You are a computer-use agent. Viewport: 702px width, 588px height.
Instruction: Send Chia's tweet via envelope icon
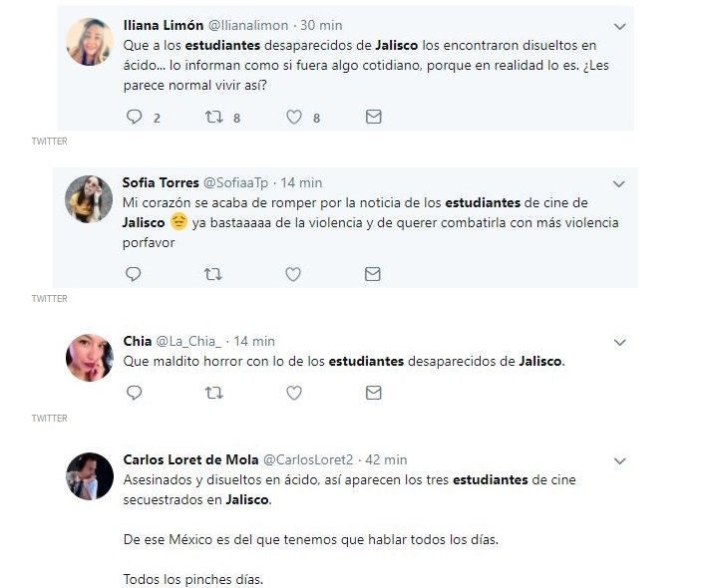pyautogui.click(x=373, y=393)
